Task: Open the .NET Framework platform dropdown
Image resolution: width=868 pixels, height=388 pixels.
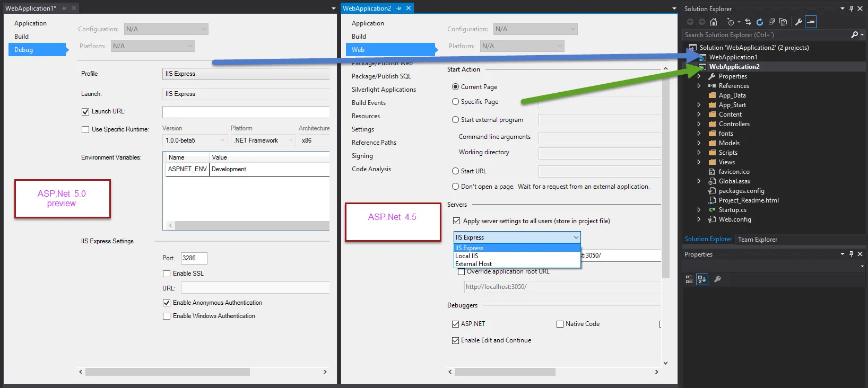Action: pyautogui.click(x=264, y=140)
